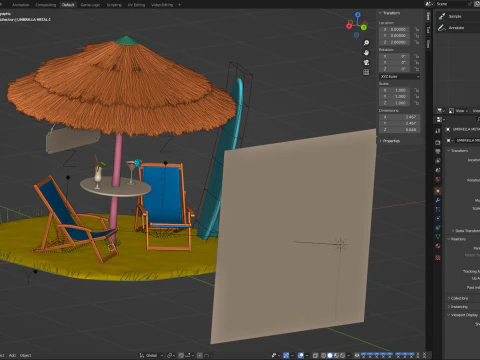Toggle viewport overlays display button
The width and height of the screenshot is (480, 360).
coord(301,355)
